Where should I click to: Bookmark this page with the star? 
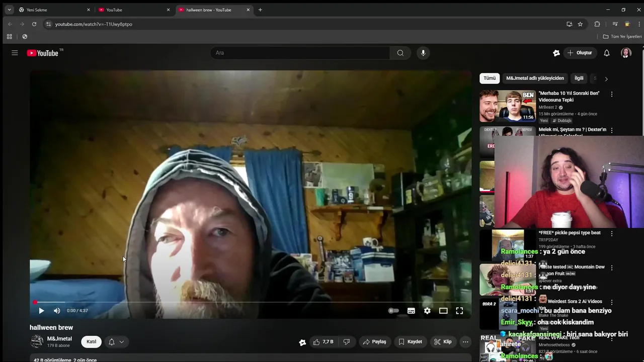pos(580,24)
